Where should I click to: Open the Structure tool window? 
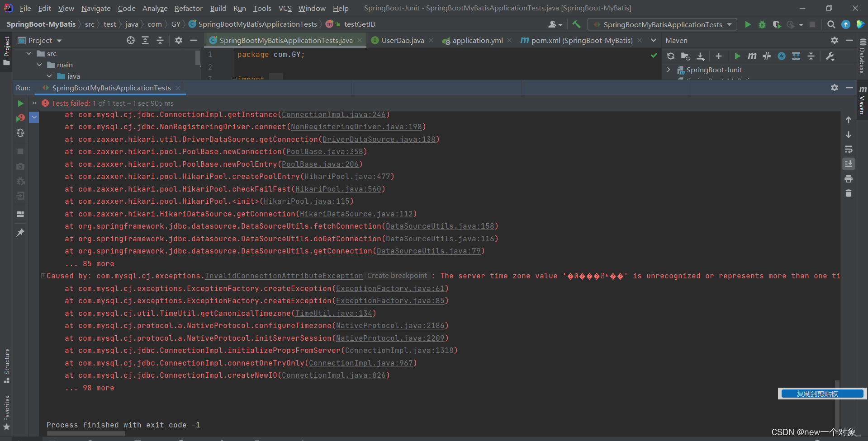pos(7,365)
